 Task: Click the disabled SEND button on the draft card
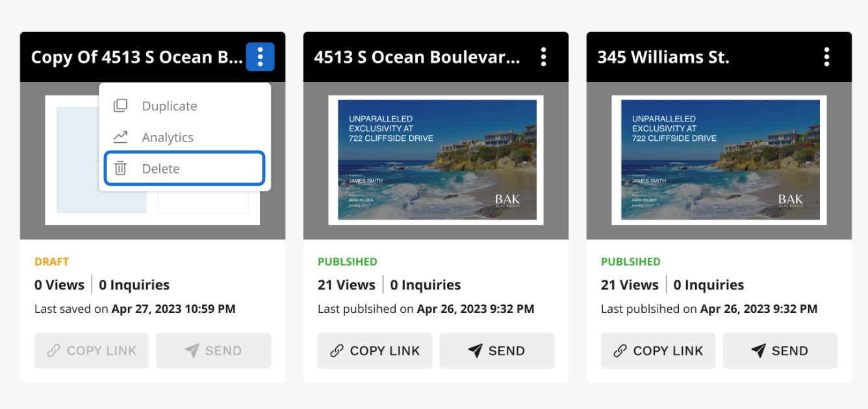click(214, 351)
